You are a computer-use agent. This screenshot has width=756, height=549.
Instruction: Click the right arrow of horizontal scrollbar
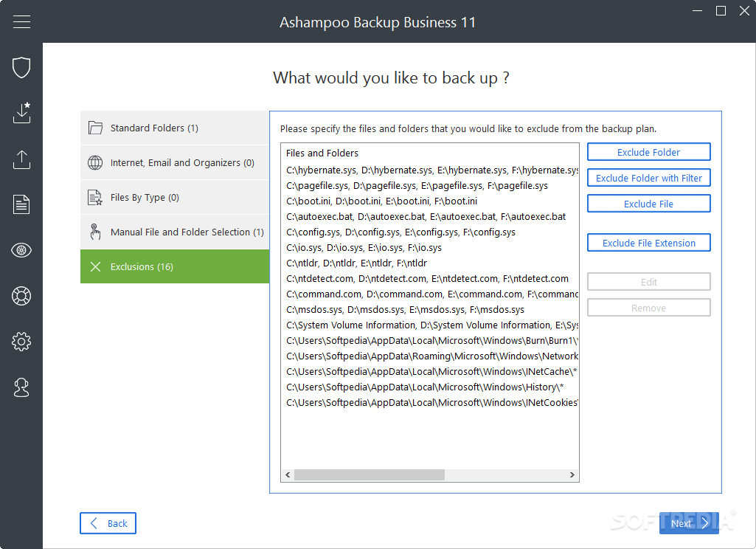pyautogui.click(x=572, y=474)
